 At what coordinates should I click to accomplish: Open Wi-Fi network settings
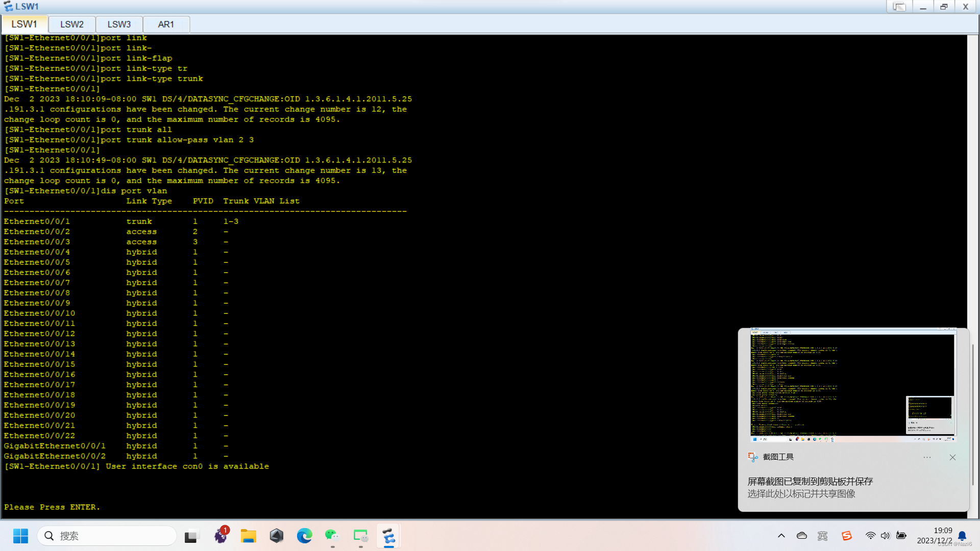click(x=870, y=536)
